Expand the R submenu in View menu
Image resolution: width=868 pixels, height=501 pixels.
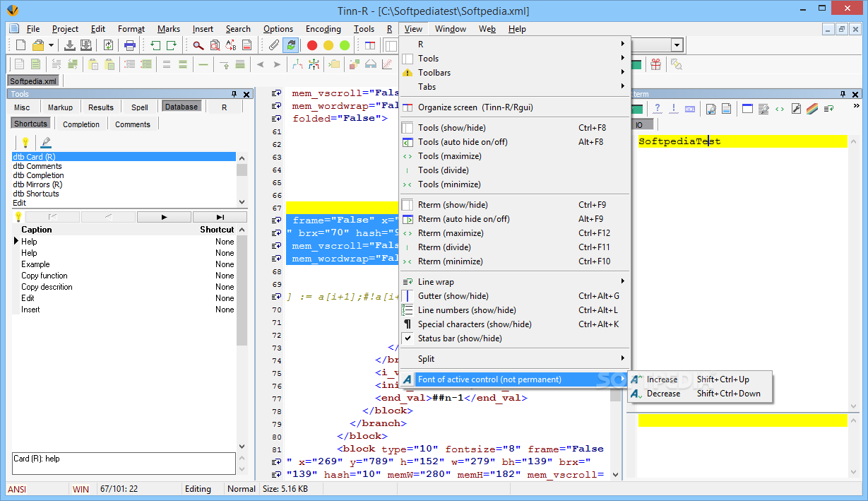click(514, 45)
